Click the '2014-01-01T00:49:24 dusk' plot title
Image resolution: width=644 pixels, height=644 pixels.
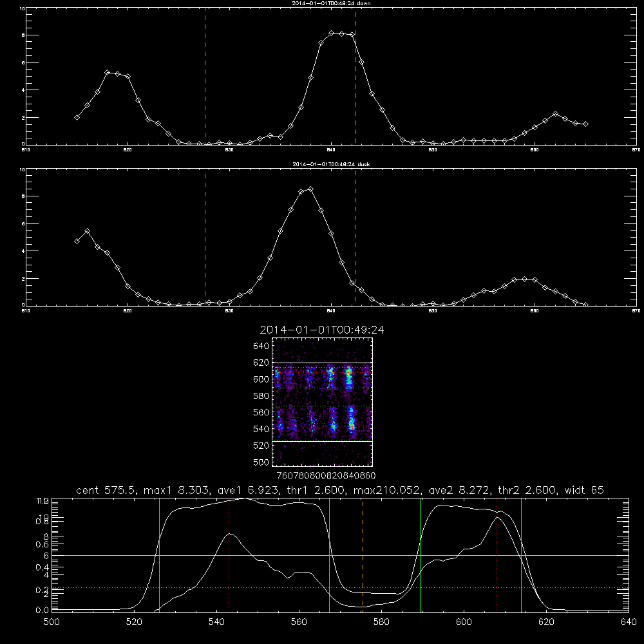(331, 164)
